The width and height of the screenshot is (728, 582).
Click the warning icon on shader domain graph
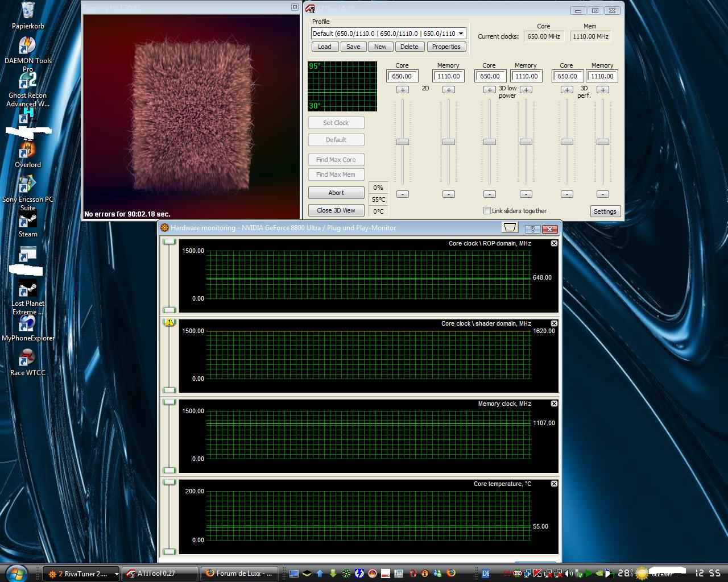click(x=169, y=323)
